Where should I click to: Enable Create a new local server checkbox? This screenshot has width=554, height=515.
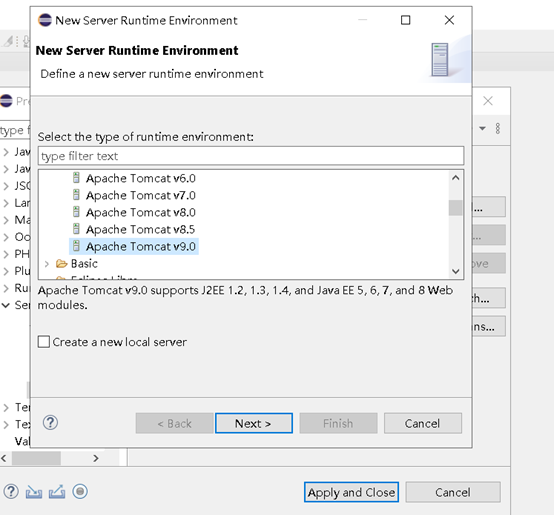tap(44, 342)
